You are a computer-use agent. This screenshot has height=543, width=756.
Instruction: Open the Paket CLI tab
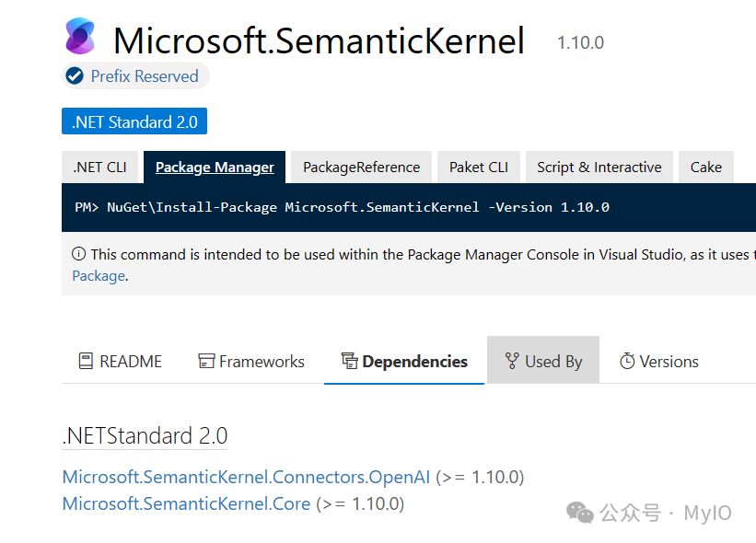click(x=478, y=167)
